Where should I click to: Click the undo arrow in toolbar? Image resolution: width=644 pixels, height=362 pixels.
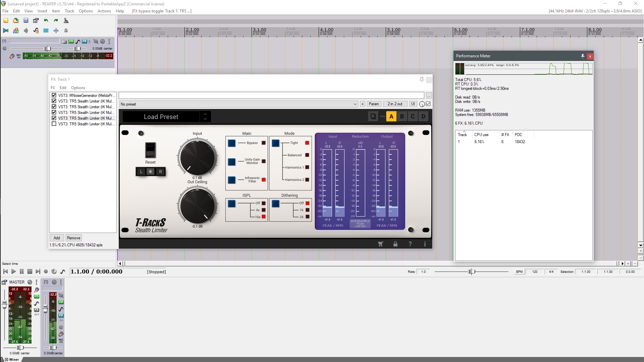click(46, 20)
